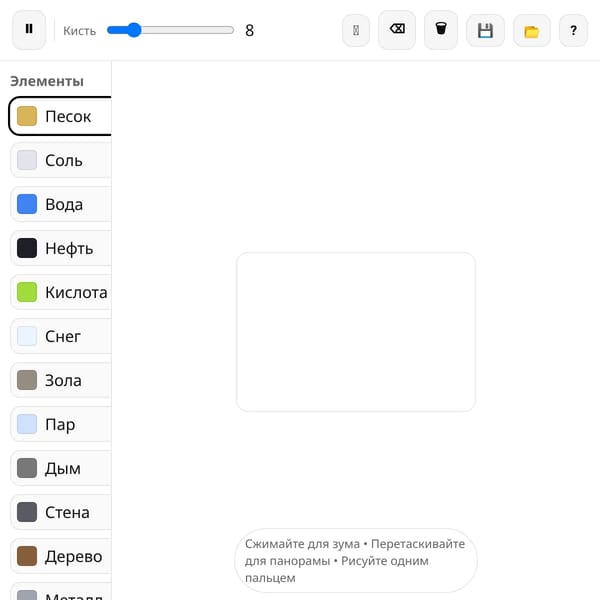Adjust the Кисть brush size slider

point(170,30)
